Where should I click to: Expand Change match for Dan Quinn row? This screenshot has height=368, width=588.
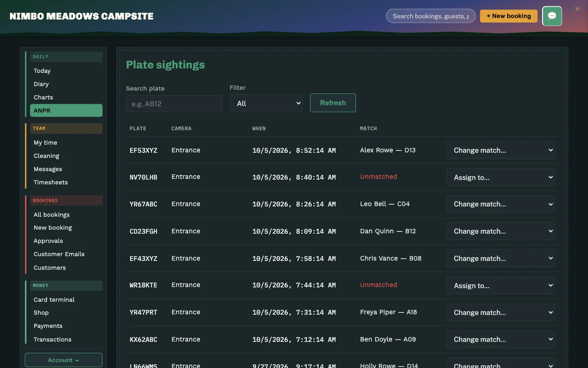[x=501, y=231]
